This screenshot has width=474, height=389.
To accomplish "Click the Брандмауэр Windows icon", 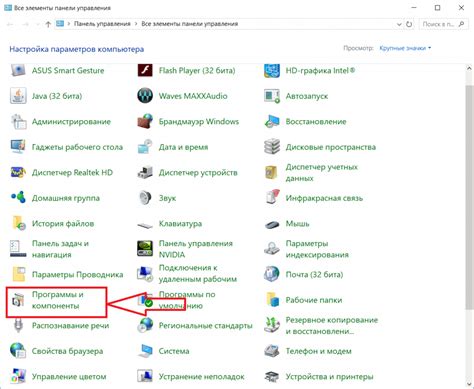I will (x=145, y=121).
